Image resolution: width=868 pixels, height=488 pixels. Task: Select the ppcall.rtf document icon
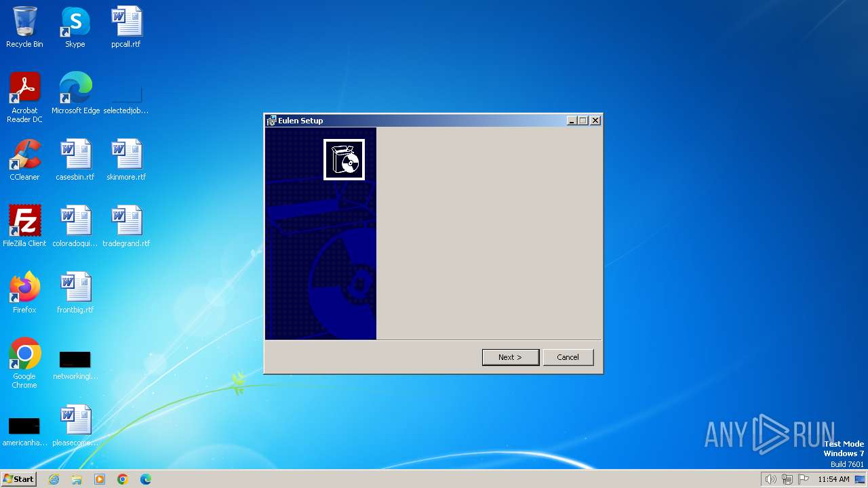[126, 27]
